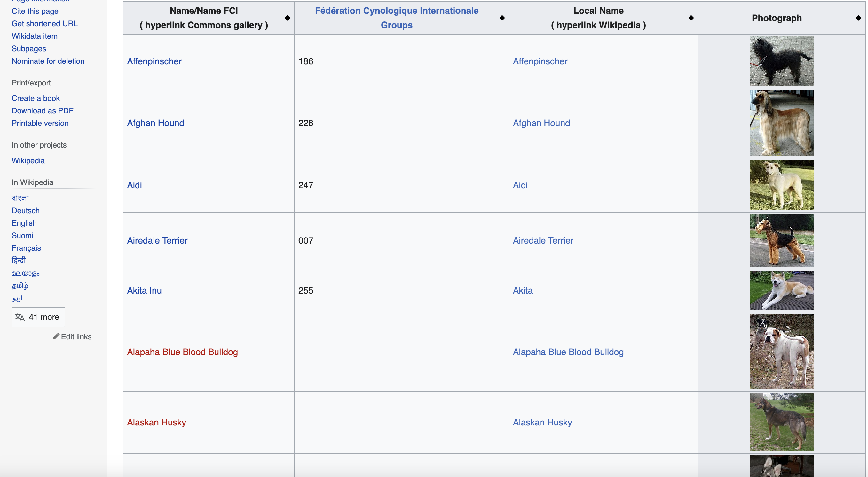Viewport: 868px width, 477px height.
Task: Open Affenpinscher Wikipedia local name link
Action: (x=540, y=61)
